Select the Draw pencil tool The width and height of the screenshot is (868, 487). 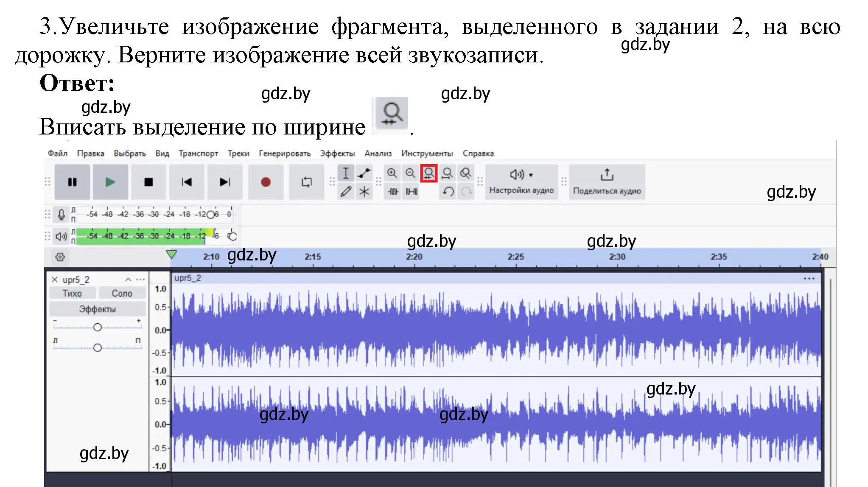tap(346, 192)
